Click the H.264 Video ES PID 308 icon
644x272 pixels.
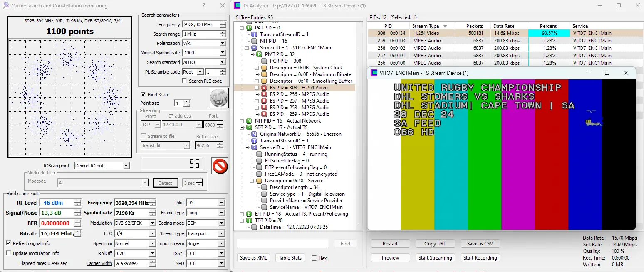tap(264, 88)
